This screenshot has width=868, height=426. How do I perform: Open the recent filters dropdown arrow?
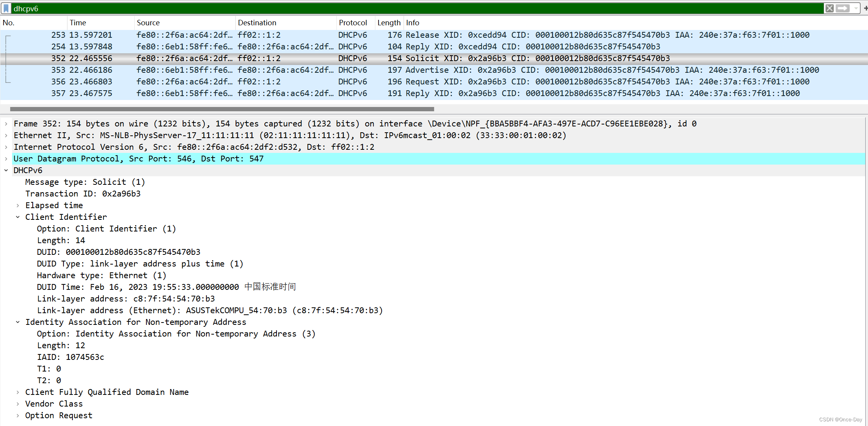tap(856, 8)
